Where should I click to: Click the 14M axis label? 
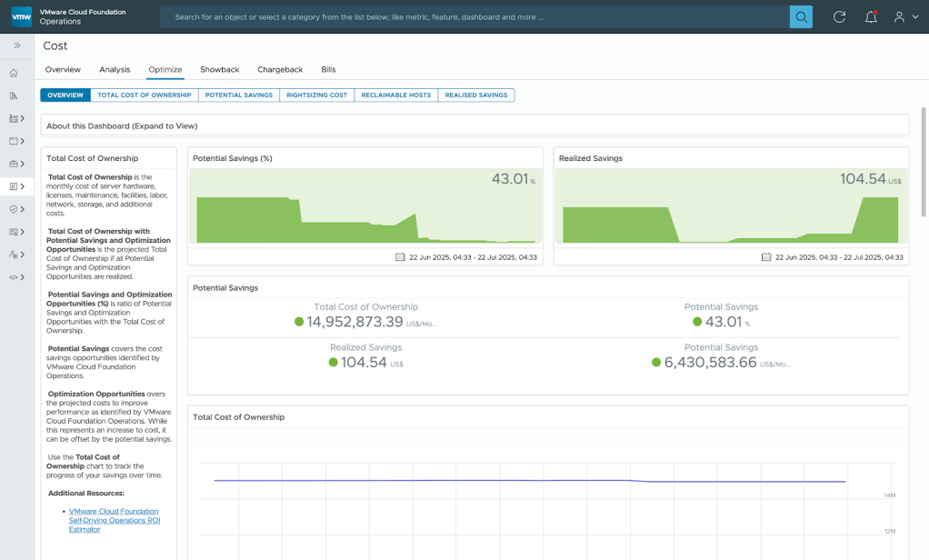[x=890, y=495]
